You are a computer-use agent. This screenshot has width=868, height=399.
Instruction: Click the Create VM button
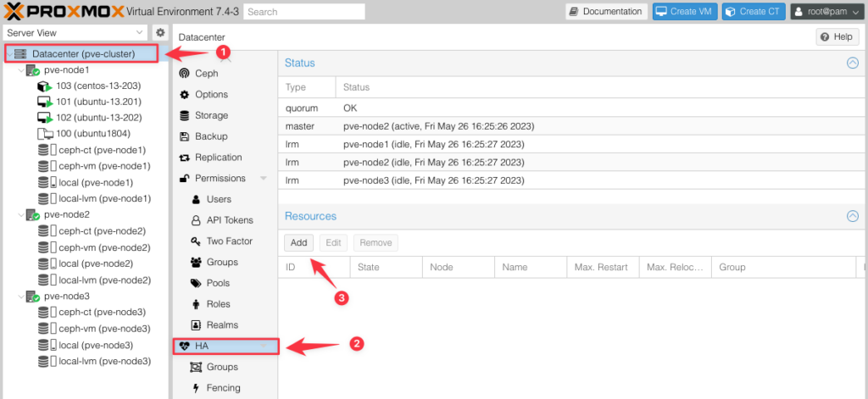click(x=685, y=11)
